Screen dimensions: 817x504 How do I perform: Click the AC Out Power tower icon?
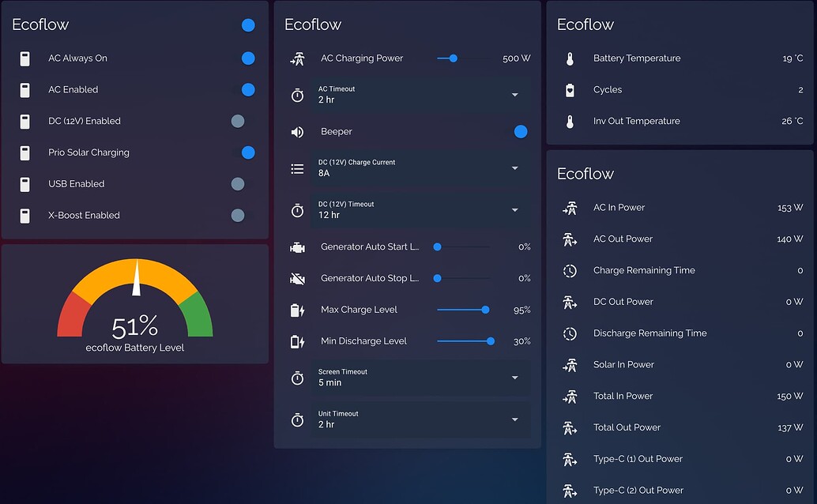(570, 239)
